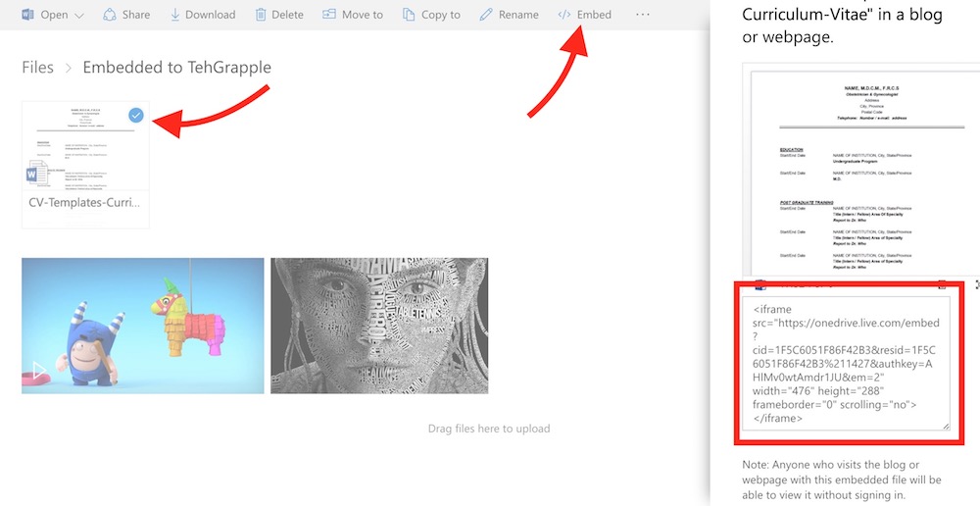Open the CV-Templates-Curri... document thumbnail

click(x=85, y=147)
